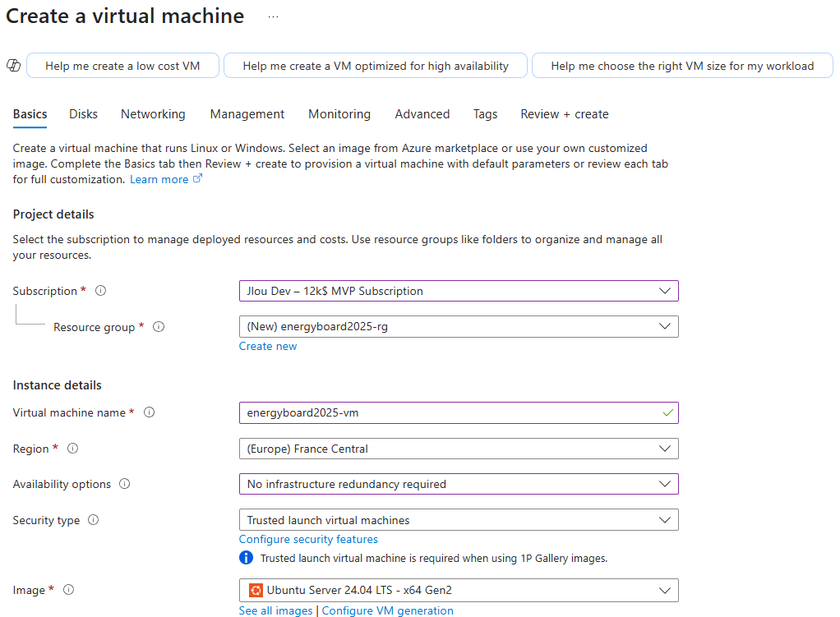
Task: Switch to the Tags tab
Action: (x=485, y=114)
